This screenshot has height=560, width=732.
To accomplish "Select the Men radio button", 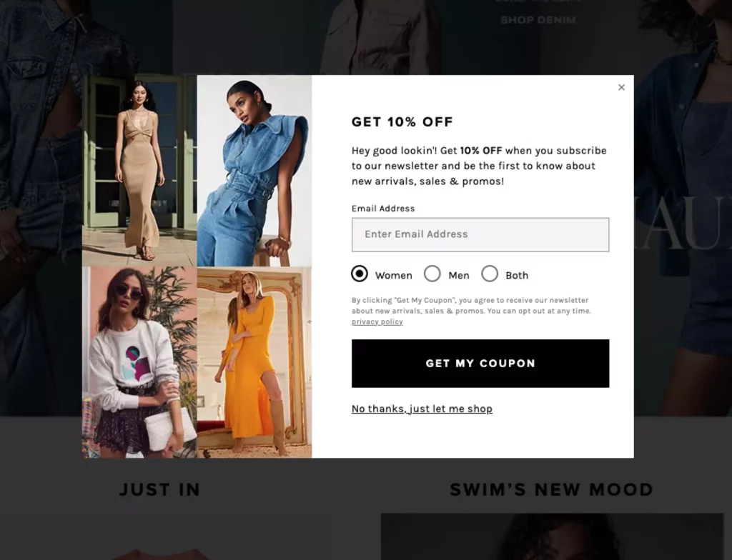I will coord(432,274).
